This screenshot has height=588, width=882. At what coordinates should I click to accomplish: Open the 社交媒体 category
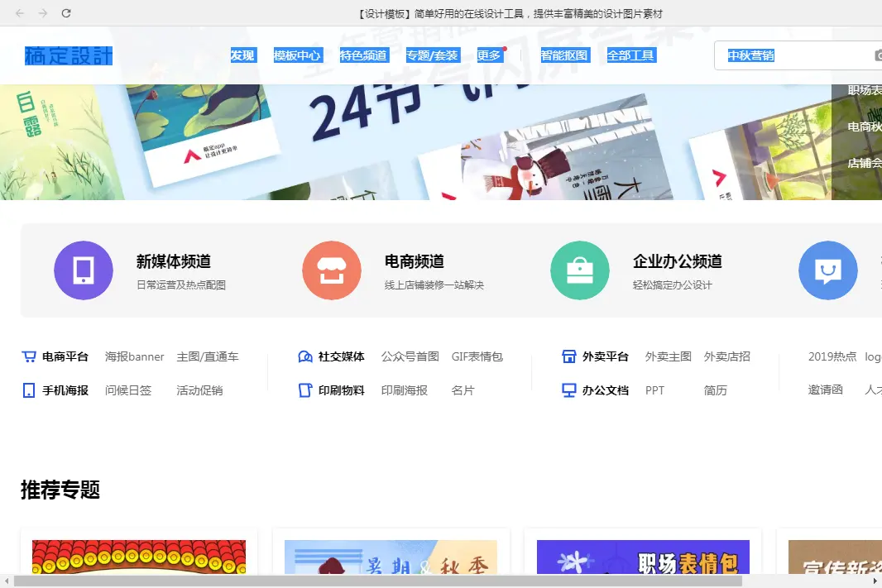342,356
